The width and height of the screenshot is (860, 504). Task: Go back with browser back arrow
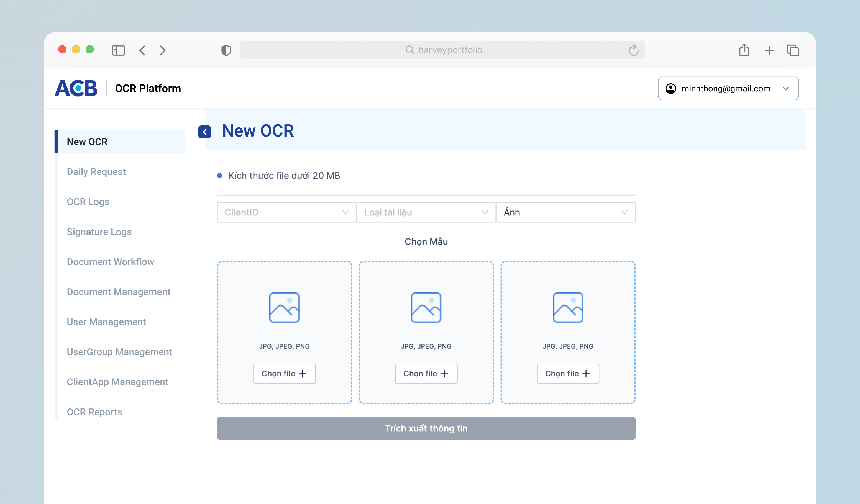click(142, 50)
